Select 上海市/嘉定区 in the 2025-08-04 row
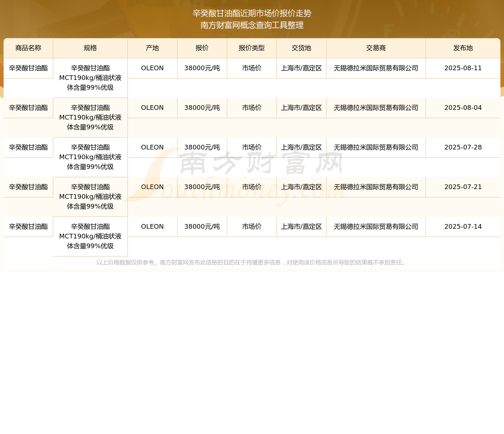This screenshot has height=434, width=504. [302, 108]
